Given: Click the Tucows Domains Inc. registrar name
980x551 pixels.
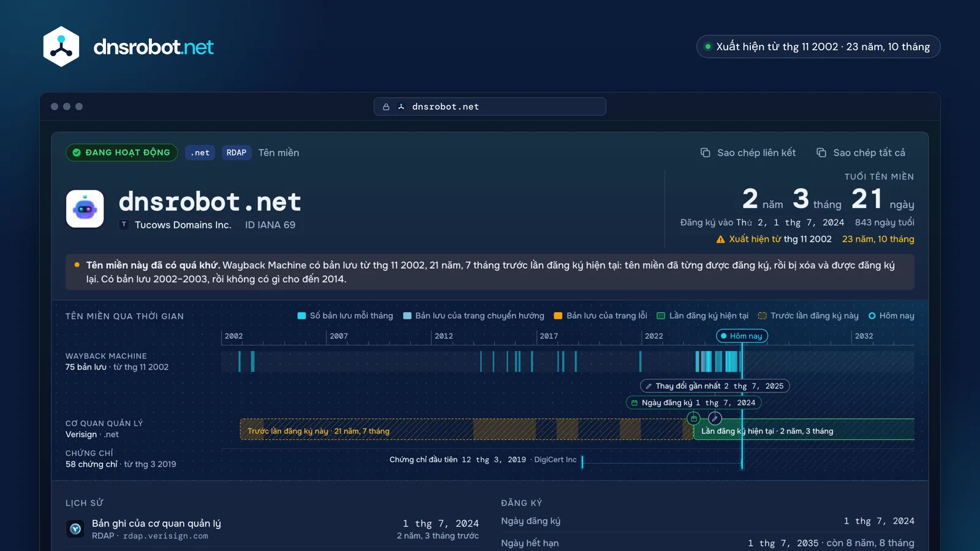Looking at the screenshot, I should click(183, 225).
